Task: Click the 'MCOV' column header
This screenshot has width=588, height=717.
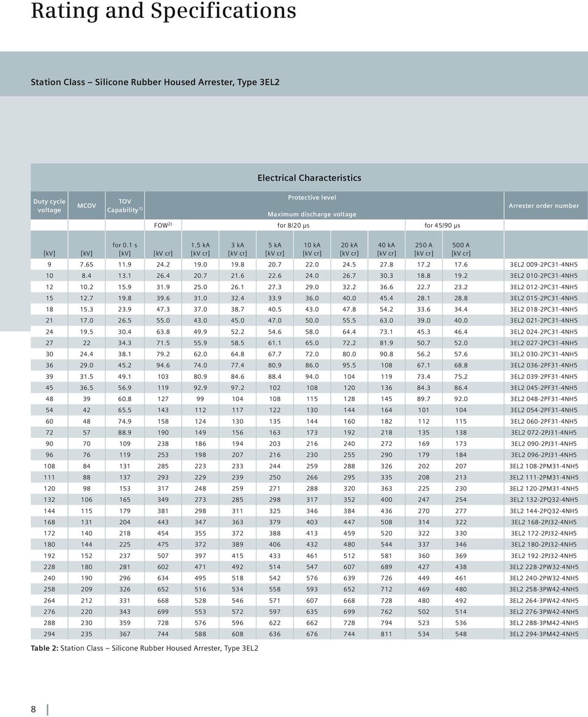Action: tap(86, 206)
